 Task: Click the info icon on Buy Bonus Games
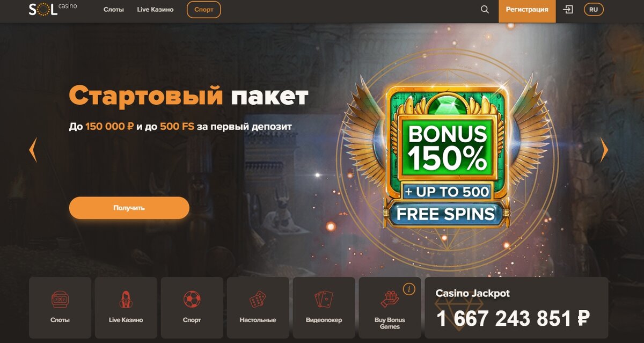(x=409, y=289)
